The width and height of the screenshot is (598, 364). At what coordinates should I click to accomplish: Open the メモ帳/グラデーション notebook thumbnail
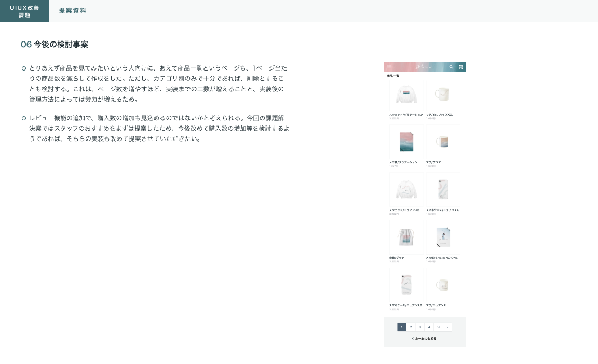coord(406,142)
